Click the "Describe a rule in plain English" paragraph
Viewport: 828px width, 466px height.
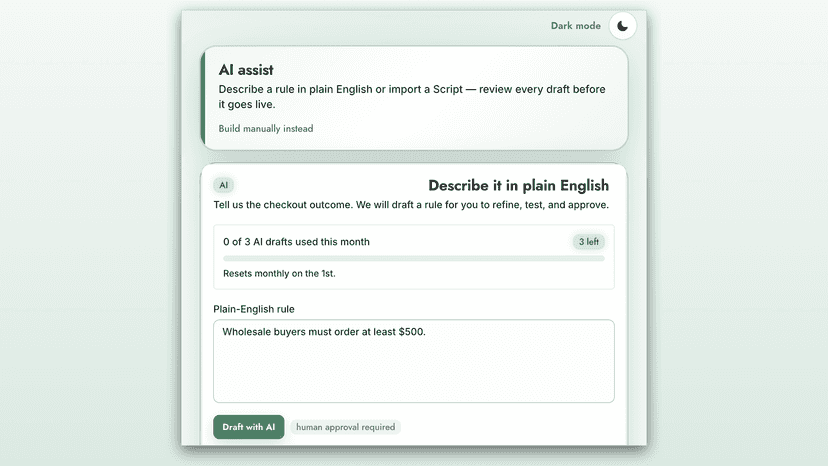[x=412, y=97]
